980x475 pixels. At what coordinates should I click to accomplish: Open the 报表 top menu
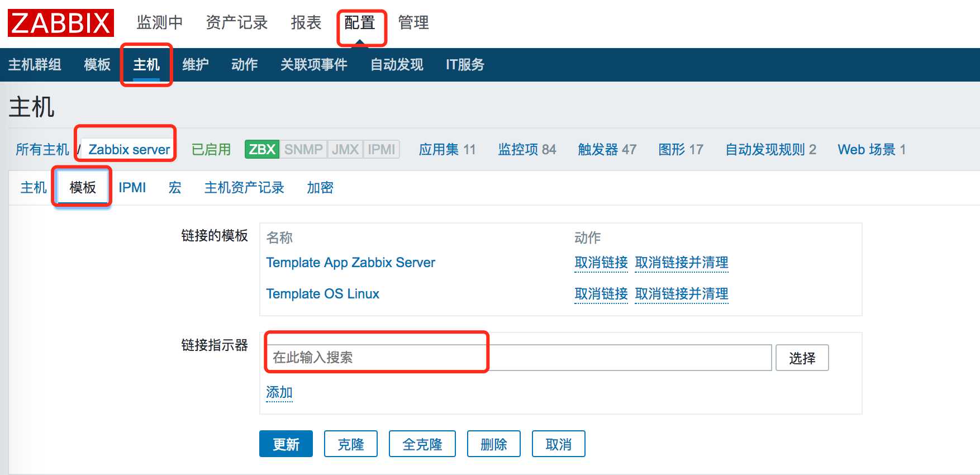click(x=306, y=22)
